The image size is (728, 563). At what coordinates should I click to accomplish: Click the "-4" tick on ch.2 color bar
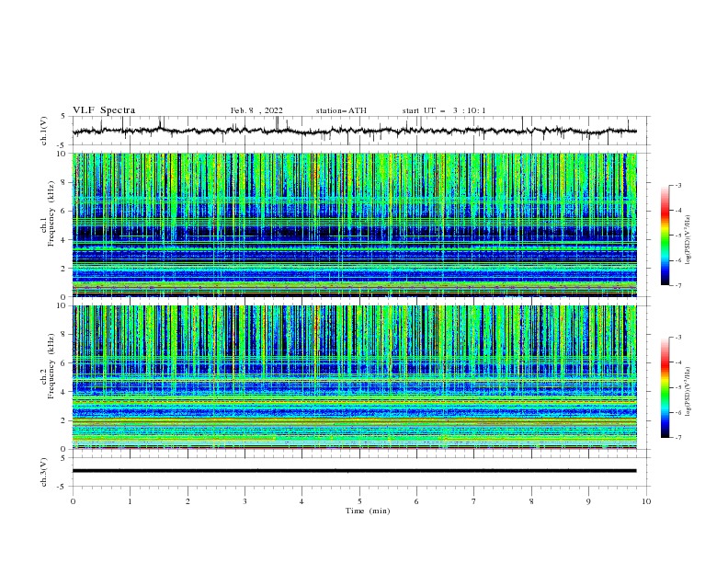(x=678, y=362)
